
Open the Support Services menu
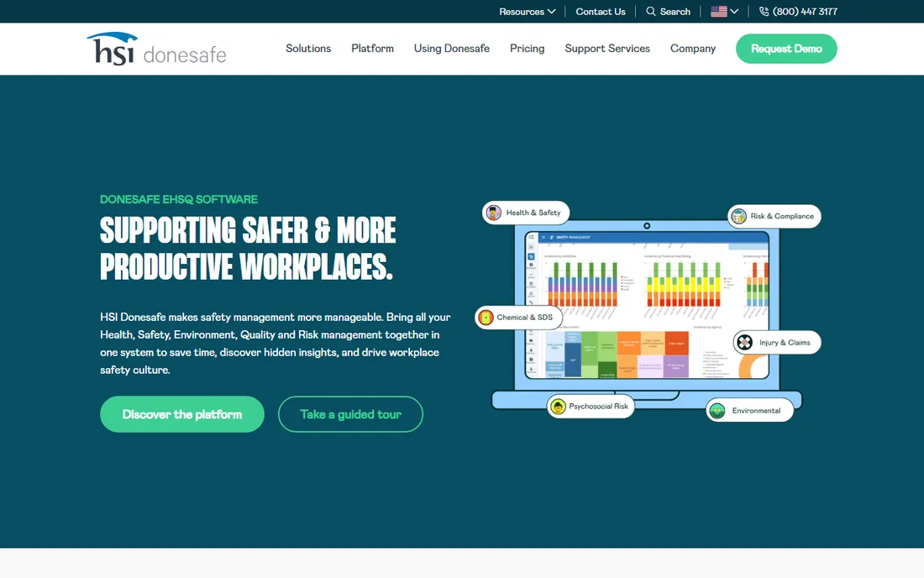[x=607, y=49]
